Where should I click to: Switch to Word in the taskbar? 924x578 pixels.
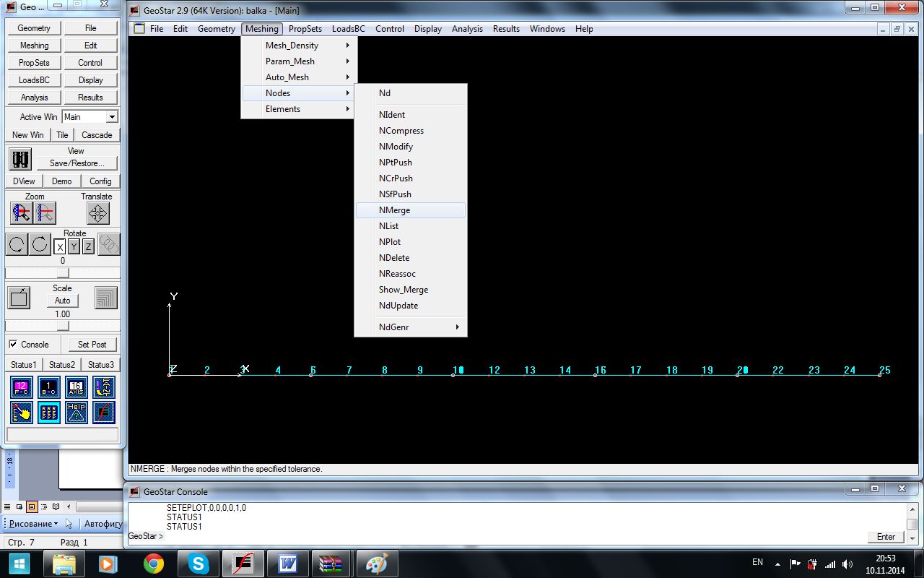287,564
